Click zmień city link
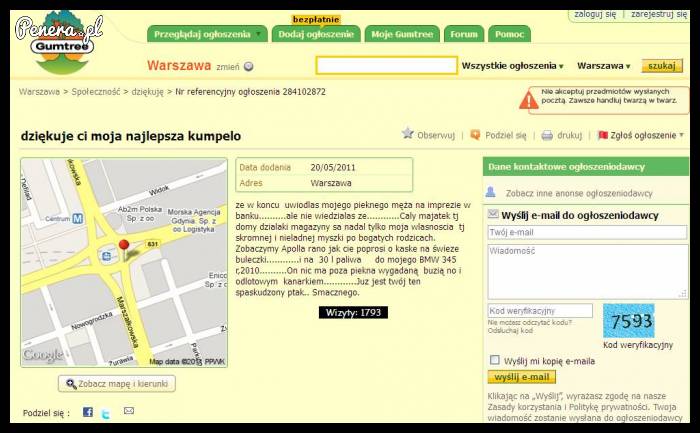This screenshot has height=433, width=700. click(x=228, y=67)
